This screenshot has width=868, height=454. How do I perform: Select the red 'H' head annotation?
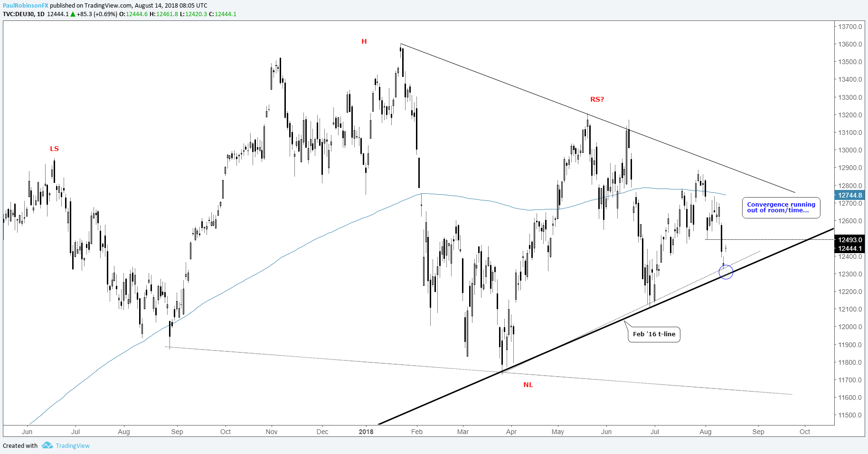(x=364, y=41)
